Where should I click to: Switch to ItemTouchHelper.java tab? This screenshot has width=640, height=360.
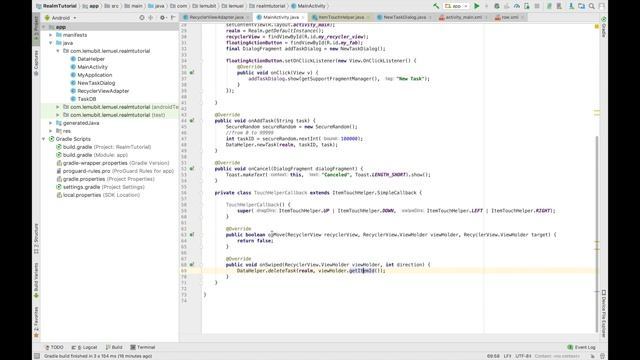pos(340,17)
